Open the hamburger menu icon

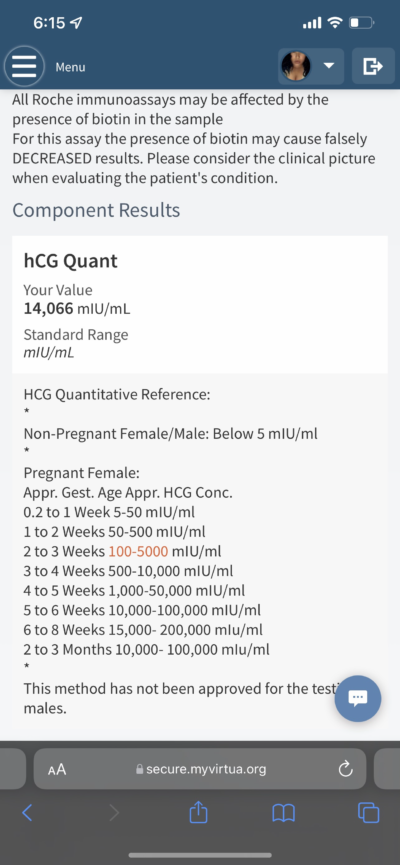coord(24,67)
